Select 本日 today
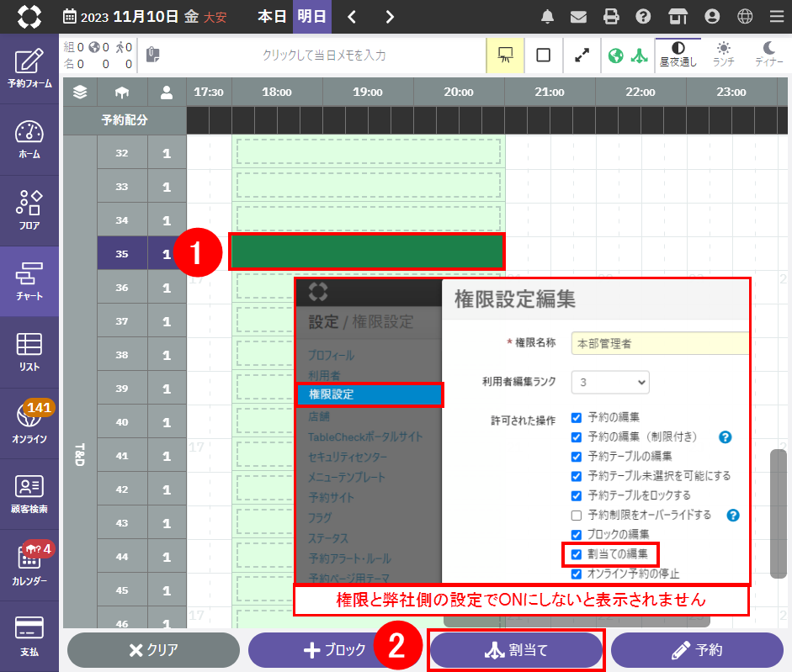This screenshot has height=672, width=792. [x=272, y=17]
